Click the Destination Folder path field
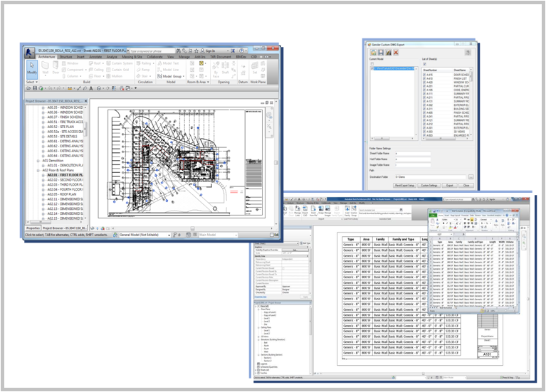546x392 pixels. pos(431,177)
